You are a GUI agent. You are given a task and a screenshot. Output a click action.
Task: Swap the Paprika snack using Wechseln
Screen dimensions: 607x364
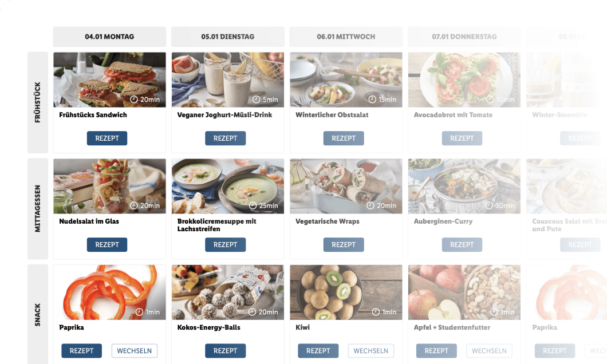[x=135, y=351]
